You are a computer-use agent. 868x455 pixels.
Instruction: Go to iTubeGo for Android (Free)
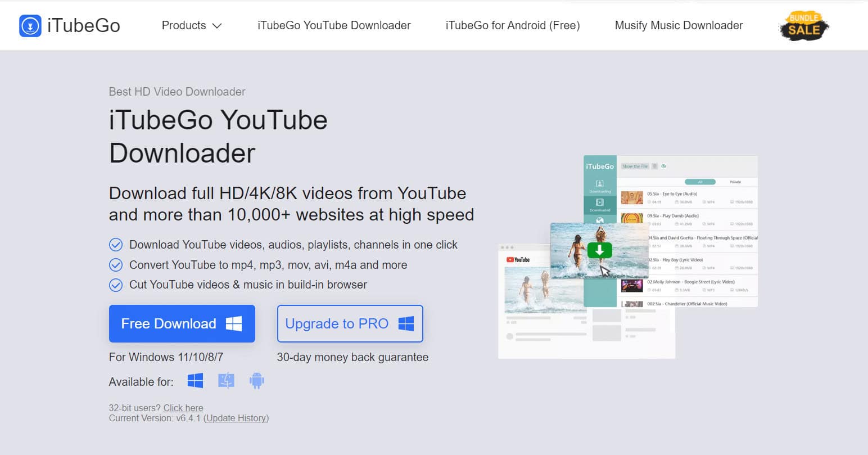pos(513,25)
